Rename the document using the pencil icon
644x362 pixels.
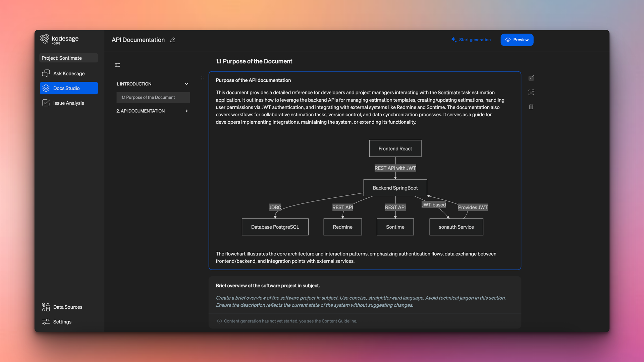pos(173,40)
